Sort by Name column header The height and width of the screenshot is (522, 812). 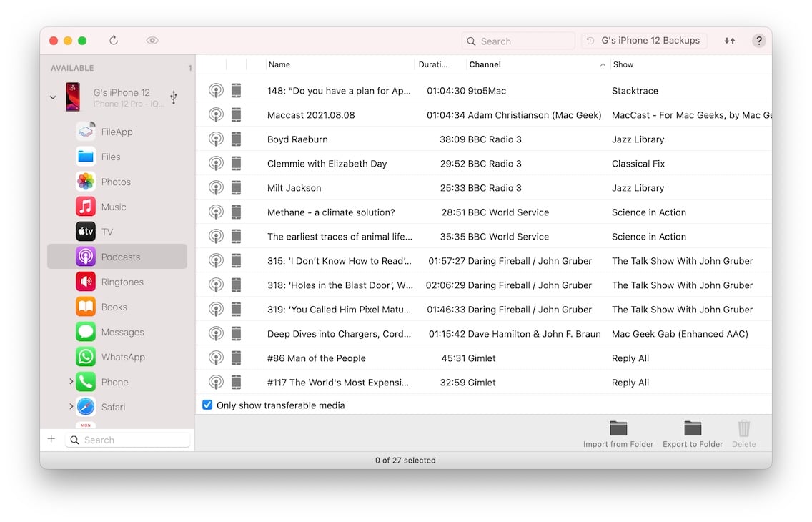[340, 64]
